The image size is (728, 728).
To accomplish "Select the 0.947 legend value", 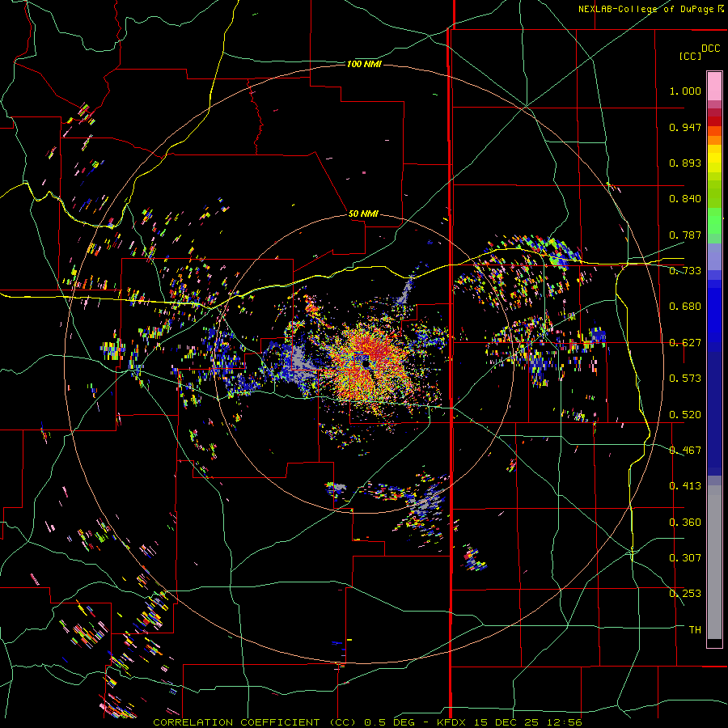I will (x=685, y=127).
